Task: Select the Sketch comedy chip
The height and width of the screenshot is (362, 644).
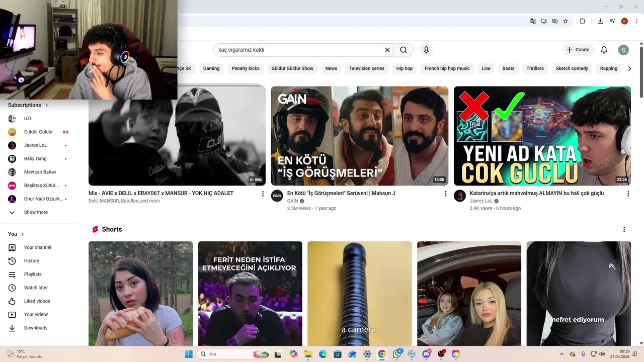Action: click(x=572, y=68)
